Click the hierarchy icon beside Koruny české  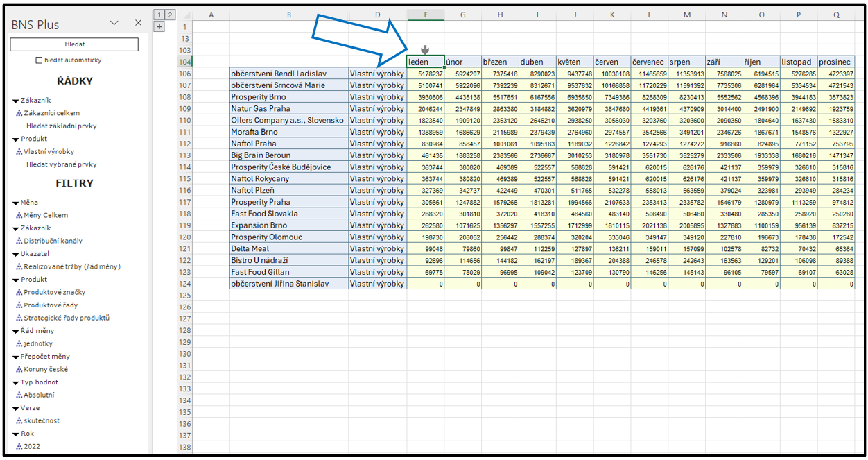pos(19,370)
